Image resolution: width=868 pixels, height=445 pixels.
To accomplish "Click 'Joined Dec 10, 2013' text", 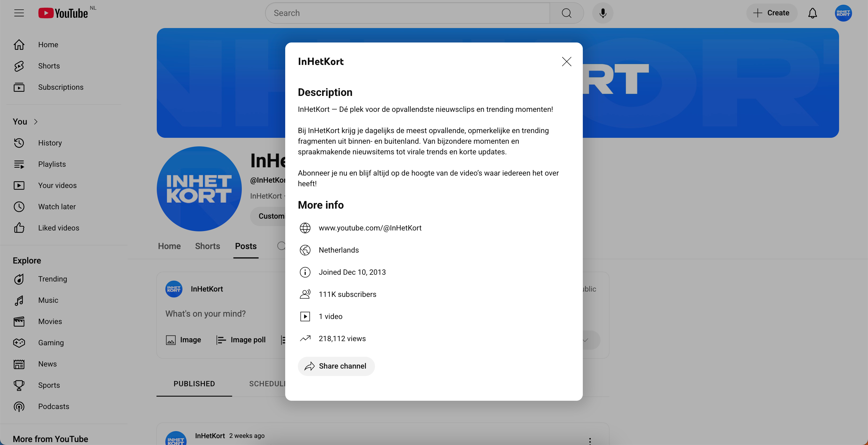I will click(x=352, y=272).
